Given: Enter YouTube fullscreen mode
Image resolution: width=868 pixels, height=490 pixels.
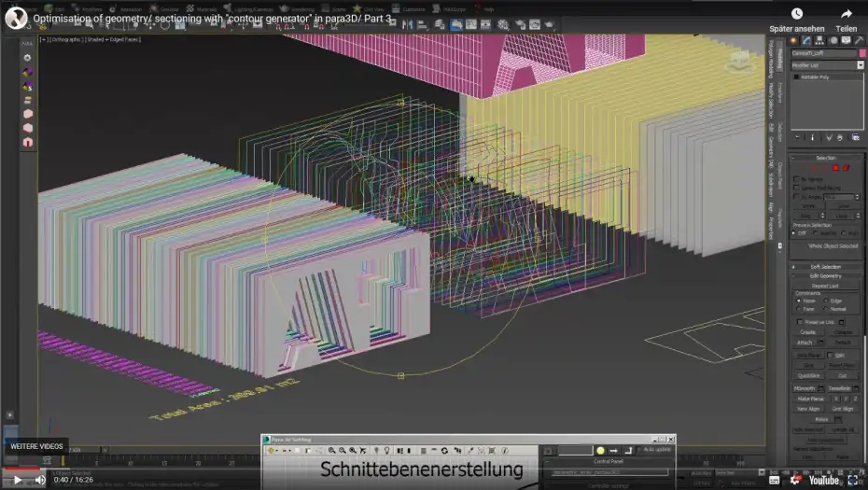Looking at the screenshot, I should (x=855, y=480).
